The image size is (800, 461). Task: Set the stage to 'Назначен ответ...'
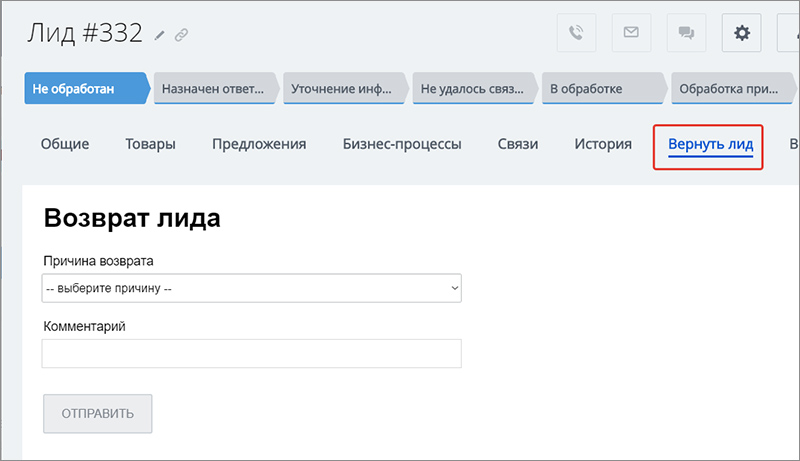(x=213, y=89)
